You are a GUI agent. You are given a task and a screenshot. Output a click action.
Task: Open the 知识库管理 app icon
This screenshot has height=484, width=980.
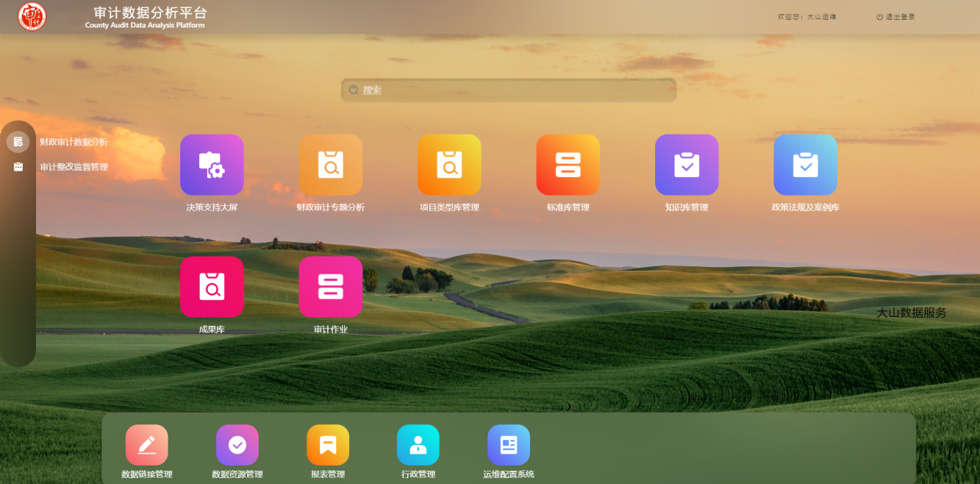point(687,166)
